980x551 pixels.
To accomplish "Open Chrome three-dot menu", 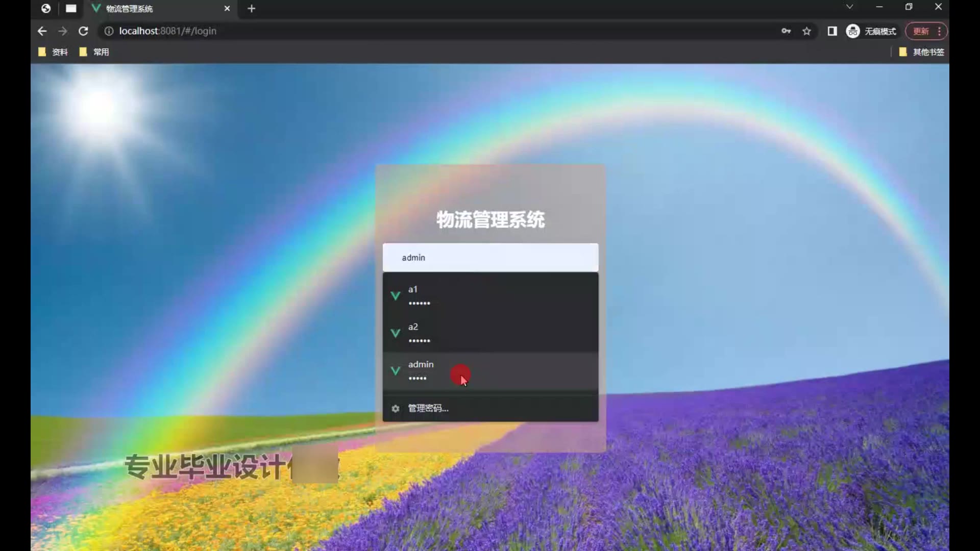I will (x=939, y=31).
